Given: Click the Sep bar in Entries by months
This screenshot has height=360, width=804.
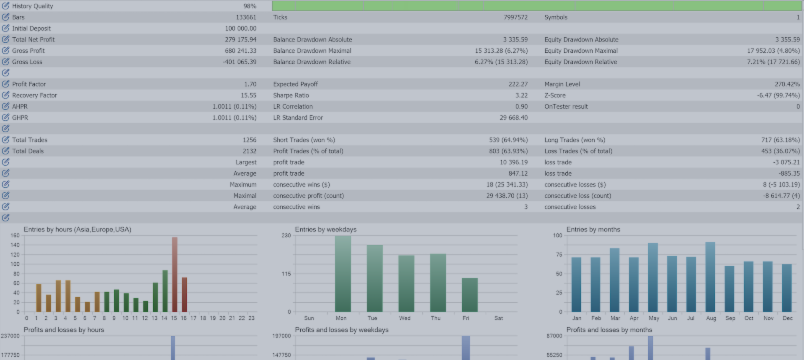Looking at the screenshot, I should (729, 289).
